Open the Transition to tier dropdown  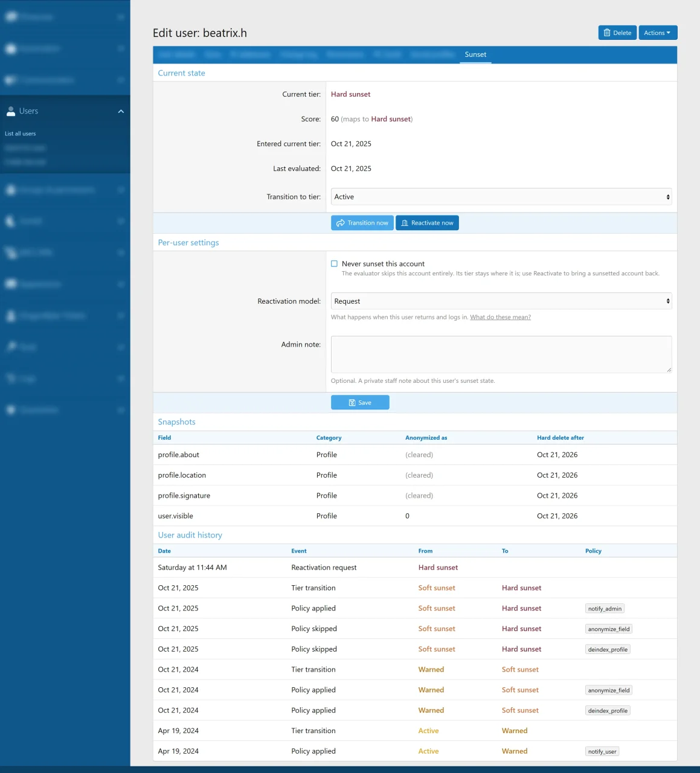(501, 197)
